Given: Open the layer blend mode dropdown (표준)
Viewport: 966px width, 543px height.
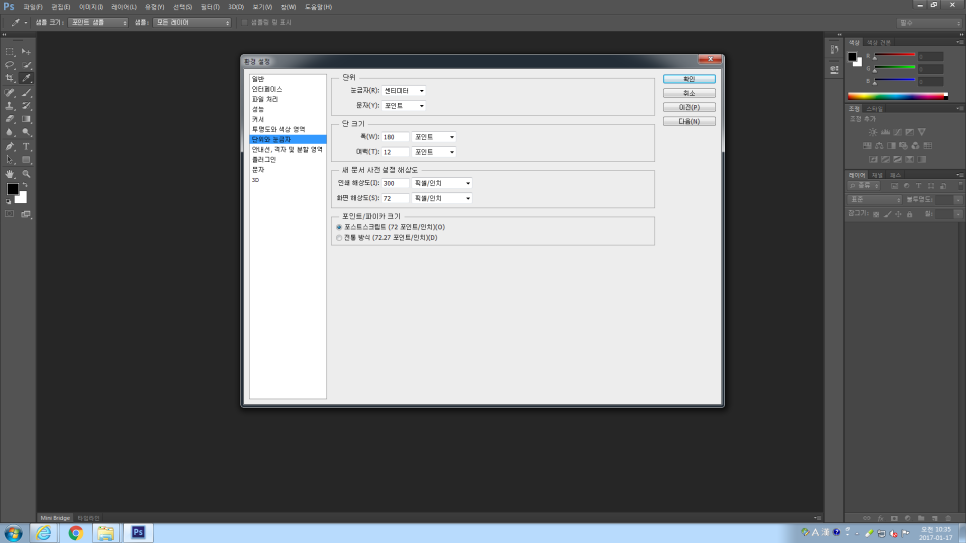Looking at the screenshot, I should click(x=875, y=200).
